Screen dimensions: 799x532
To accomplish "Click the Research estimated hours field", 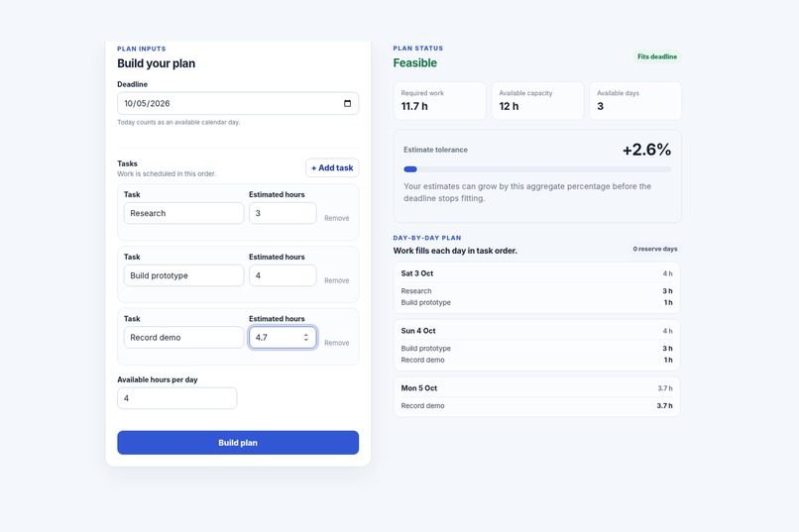I will (x=283, y=213).
